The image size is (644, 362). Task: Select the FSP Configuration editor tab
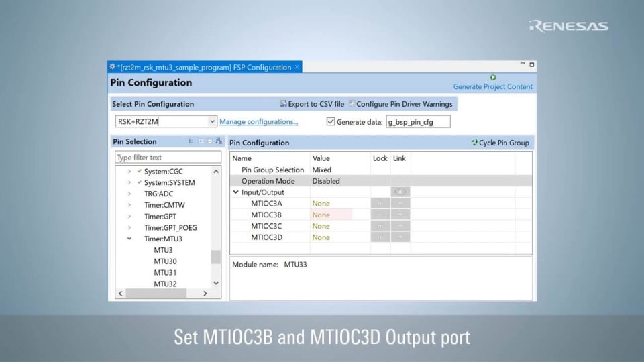click(x=204, y=67)
